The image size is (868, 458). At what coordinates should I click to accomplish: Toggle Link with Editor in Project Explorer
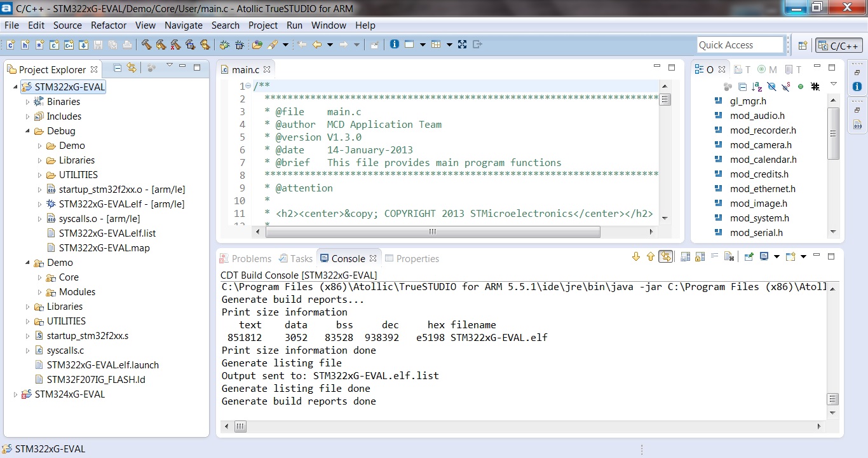[132, 68]
